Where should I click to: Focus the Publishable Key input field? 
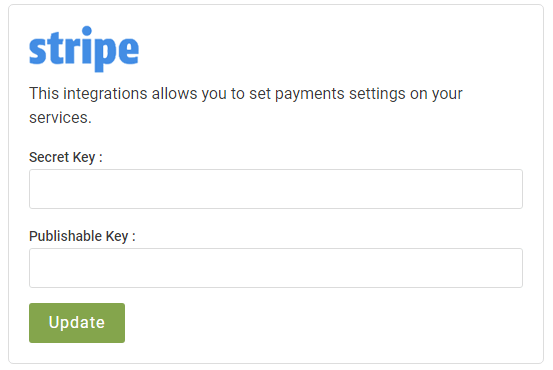[x=276, y=268]
